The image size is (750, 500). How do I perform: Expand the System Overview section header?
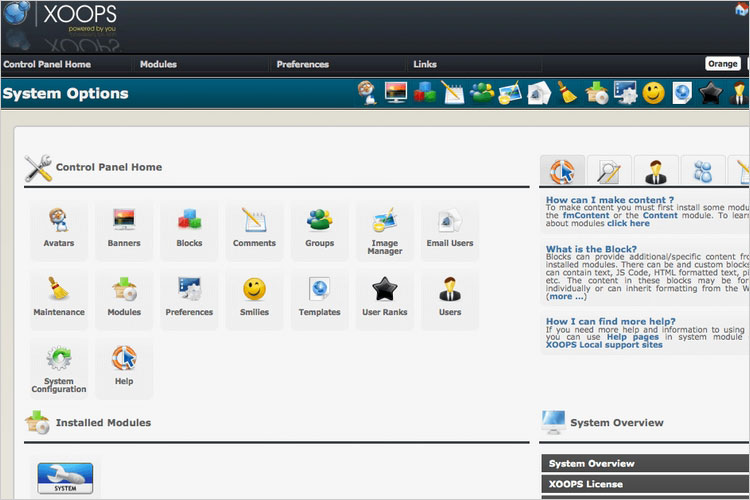(591, 463)
